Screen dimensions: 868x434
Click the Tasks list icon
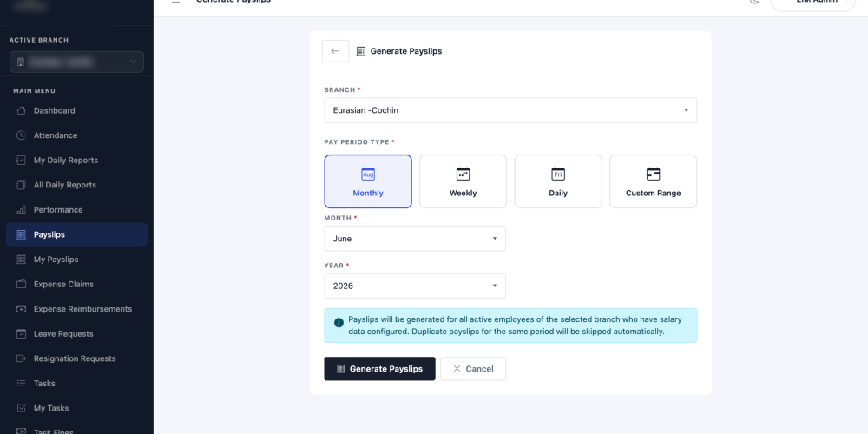coord(21,383)
